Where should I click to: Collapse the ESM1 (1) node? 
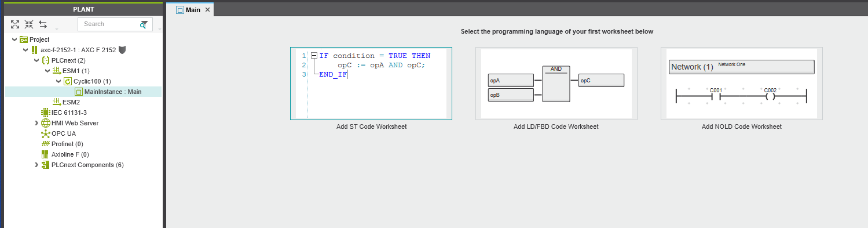click(47, 71)
